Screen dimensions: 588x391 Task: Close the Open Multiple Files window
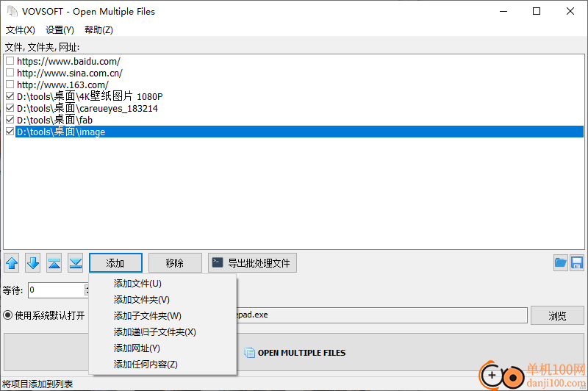coord(570,11)
